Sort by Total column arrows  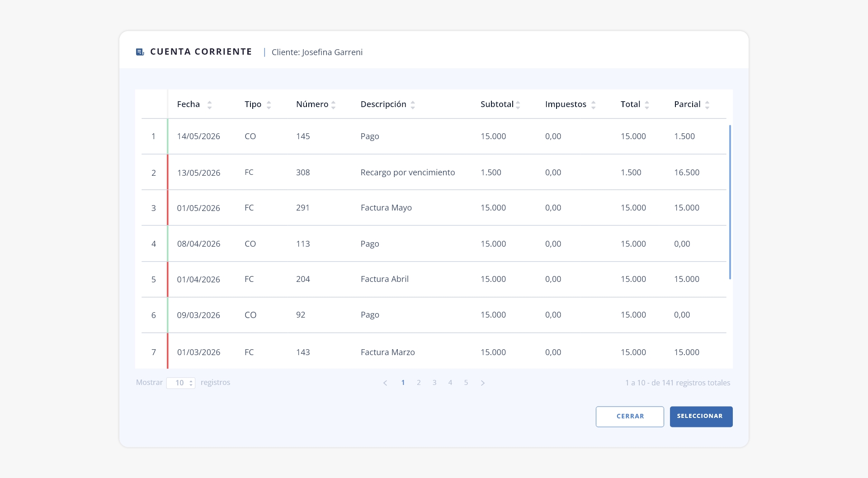[647, 105]
